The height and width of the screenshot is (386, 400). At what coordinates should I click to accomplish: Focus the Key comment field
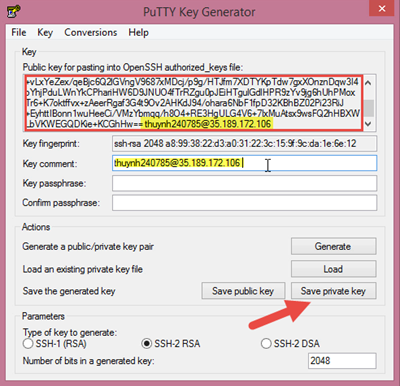click(x=244, y=163)
